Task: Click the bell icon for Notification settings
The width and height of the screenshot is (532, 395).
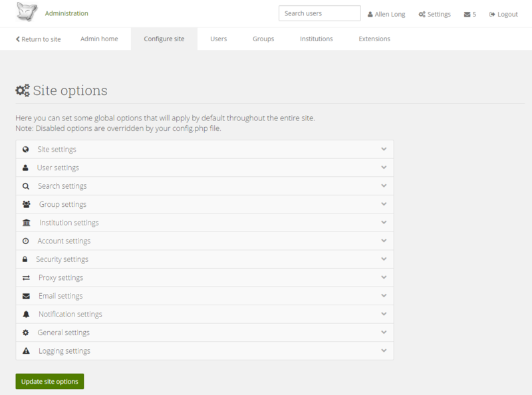Action: tap(26, 315)
